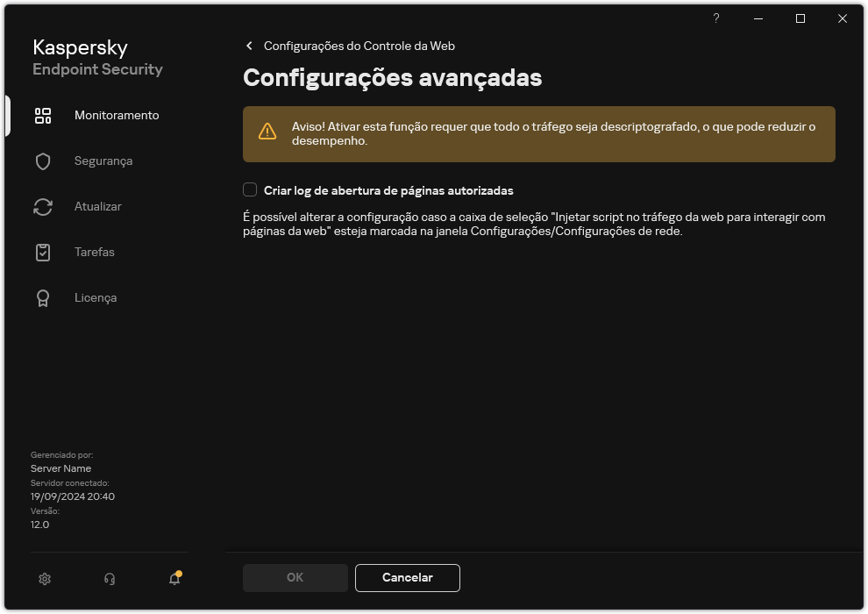Viewport: 868px width, 614px height.
Task: Click the yellow notification badge dot
Action: coord(181,571)
